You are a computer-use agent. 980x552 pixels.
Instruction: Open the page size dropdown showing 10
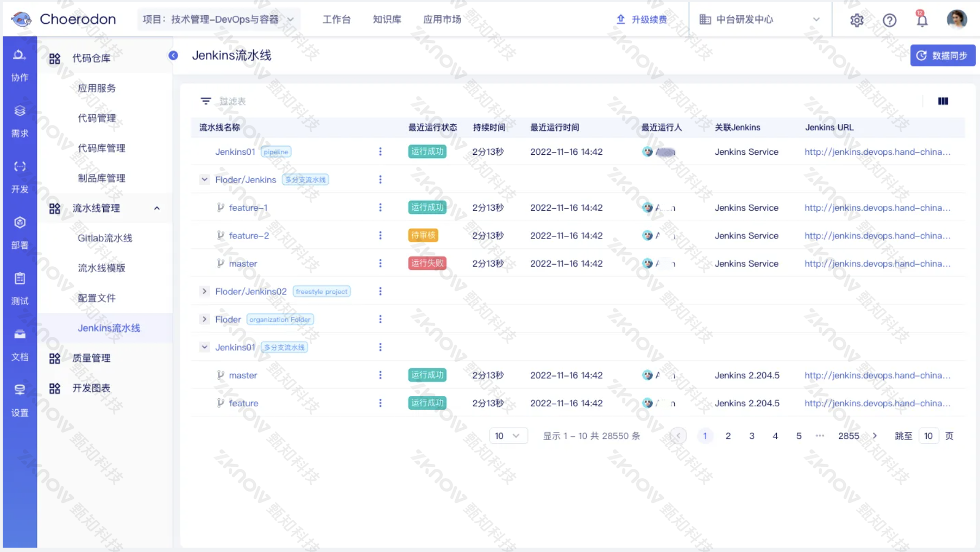click(508, 436)
